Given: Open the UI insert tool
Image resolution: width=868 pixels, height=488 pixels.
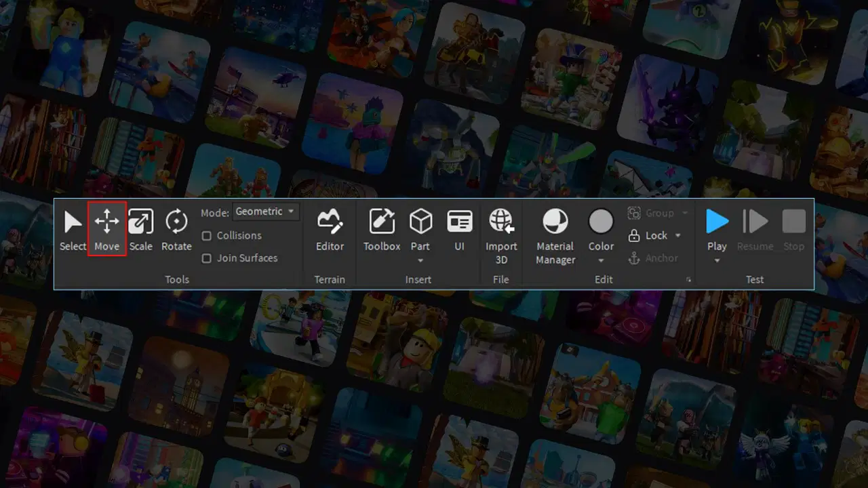Looking at the screenshot, I should point(459,229).
